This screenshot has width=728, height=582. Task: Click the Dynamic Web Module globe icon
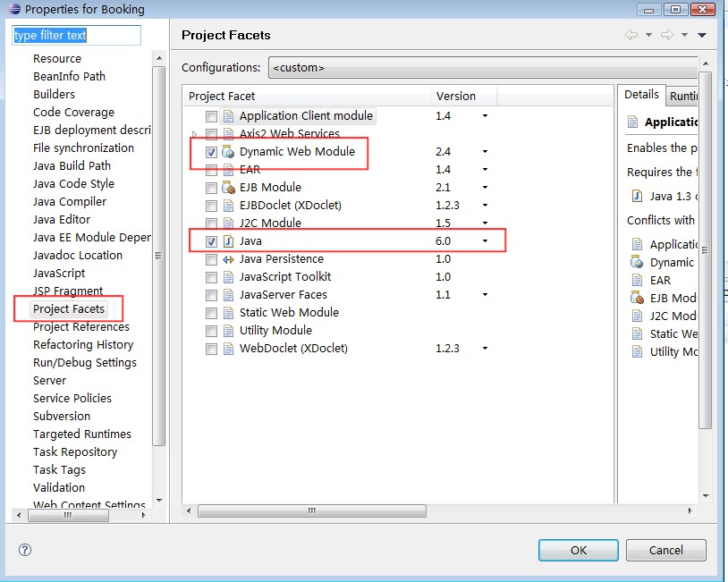[x=228, y=152]
